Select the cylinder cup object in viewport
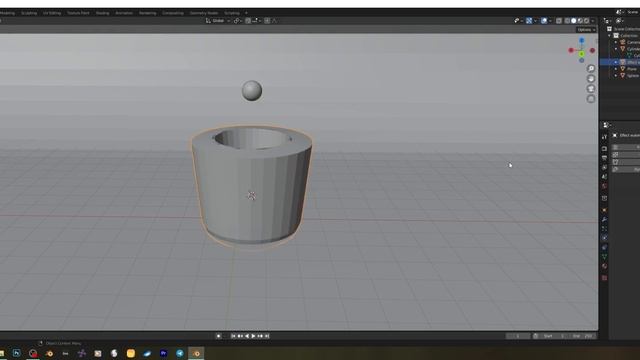Viewport: 640px width, 360px height. click(252, 186)
